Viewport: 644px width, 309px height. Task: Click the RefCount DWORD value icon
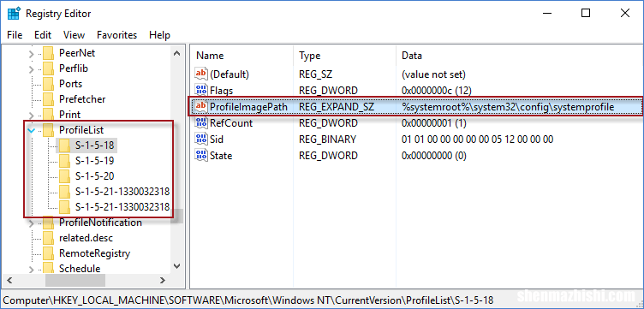click(x=201, y=122)
